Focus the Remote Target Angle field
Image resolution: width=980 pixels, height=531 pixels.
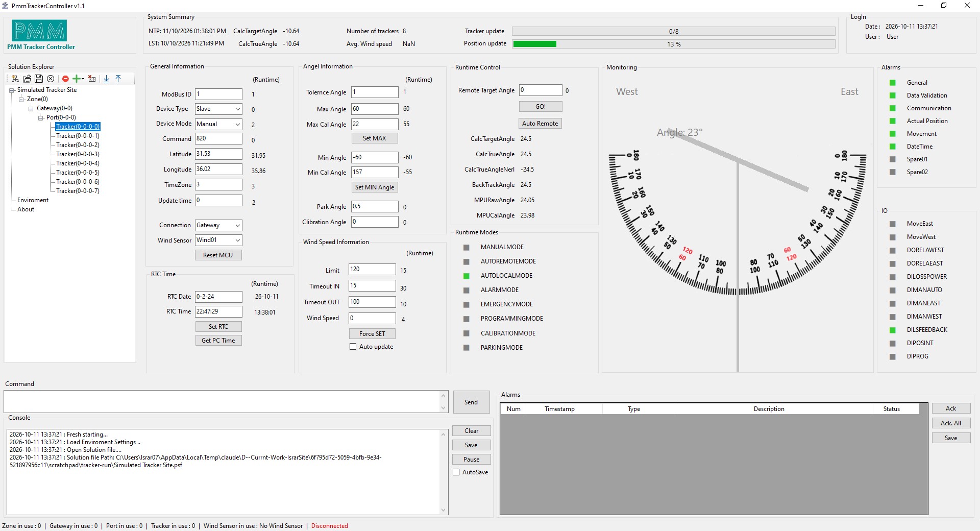[x=541, y=90]
